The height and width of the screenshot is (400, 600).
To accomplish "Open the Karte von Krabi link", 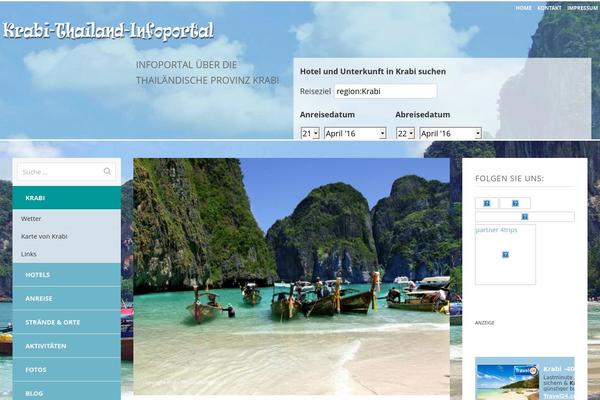I will [44, 237].
